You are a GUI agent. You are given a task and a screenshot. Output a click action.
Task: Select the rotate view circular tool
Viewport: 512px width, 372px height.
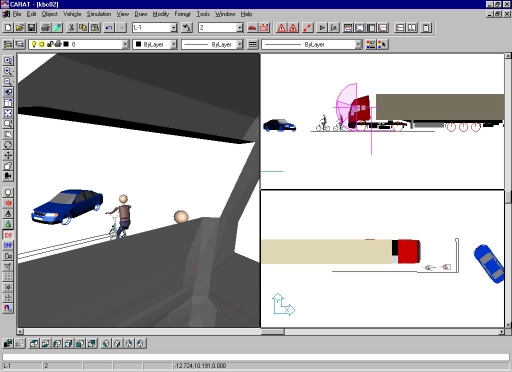[8, 145]
